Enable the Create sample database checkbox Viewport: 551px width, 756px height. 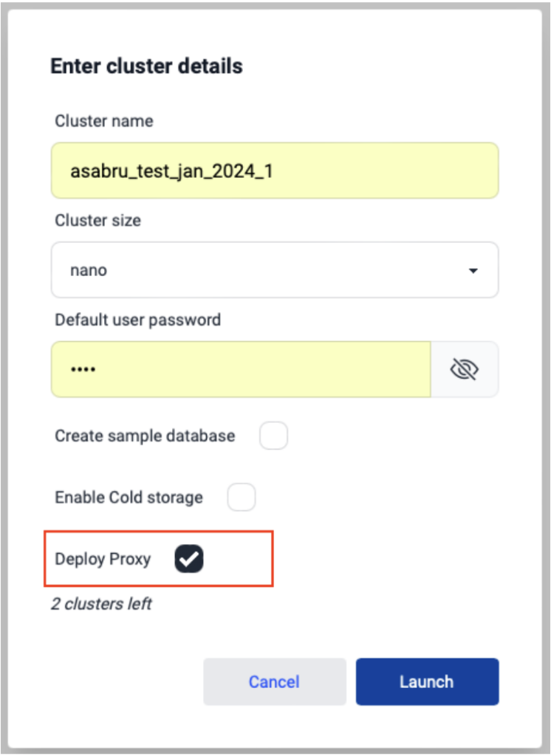(x=273, y=436)
